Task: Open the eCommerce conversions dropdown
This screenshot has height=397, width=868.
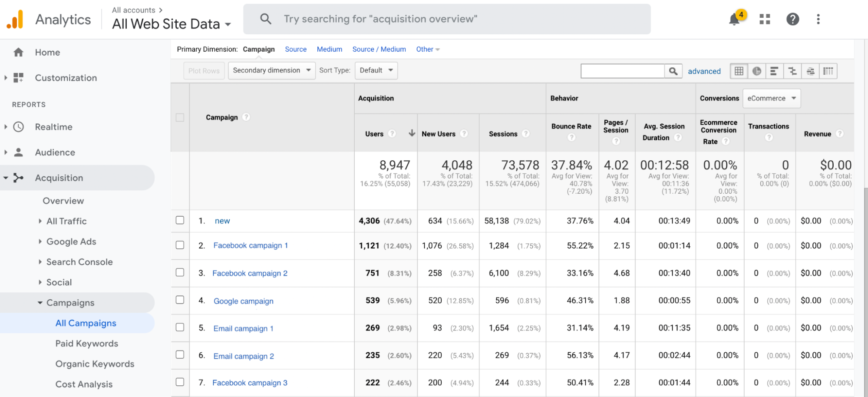Action: 772,98
